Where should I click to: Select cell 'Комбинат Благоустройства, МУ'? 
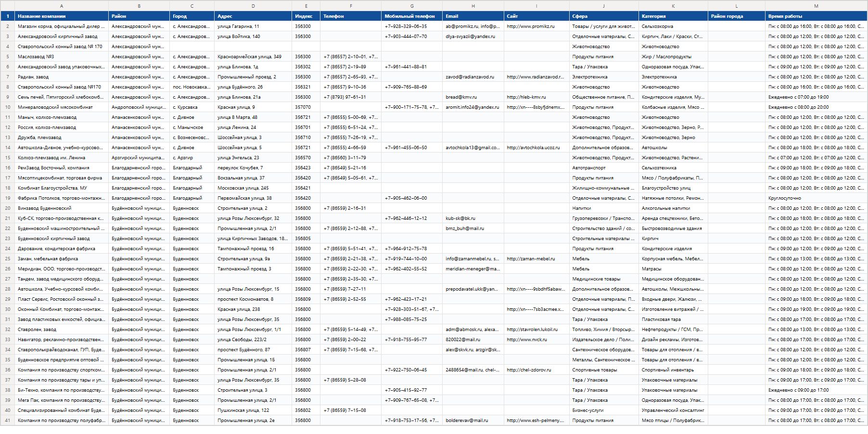point(62,188)
